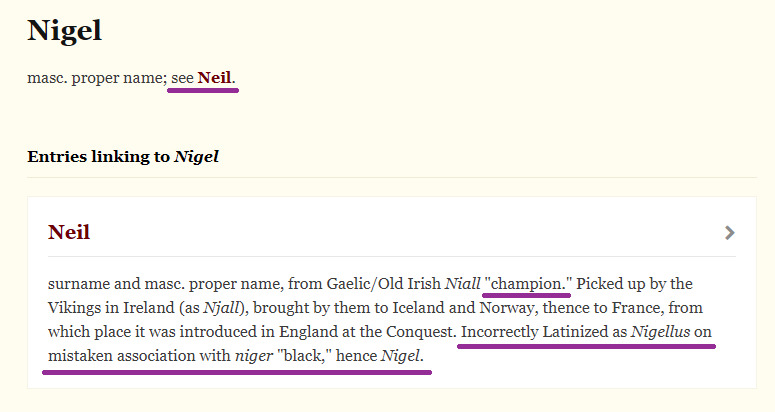The height and width of the screenshot is (412, 775).
Task: Click the chevron arrow on the Neil card
Action: pyautogui.click(x=730, y=233)
